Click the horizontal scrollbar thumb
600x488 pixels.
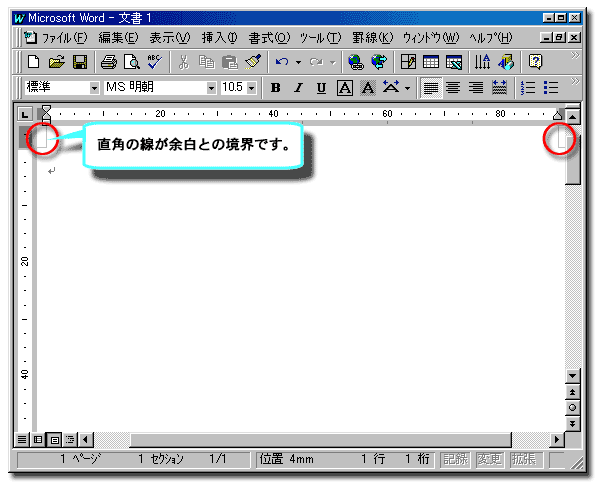click(321, 439)
